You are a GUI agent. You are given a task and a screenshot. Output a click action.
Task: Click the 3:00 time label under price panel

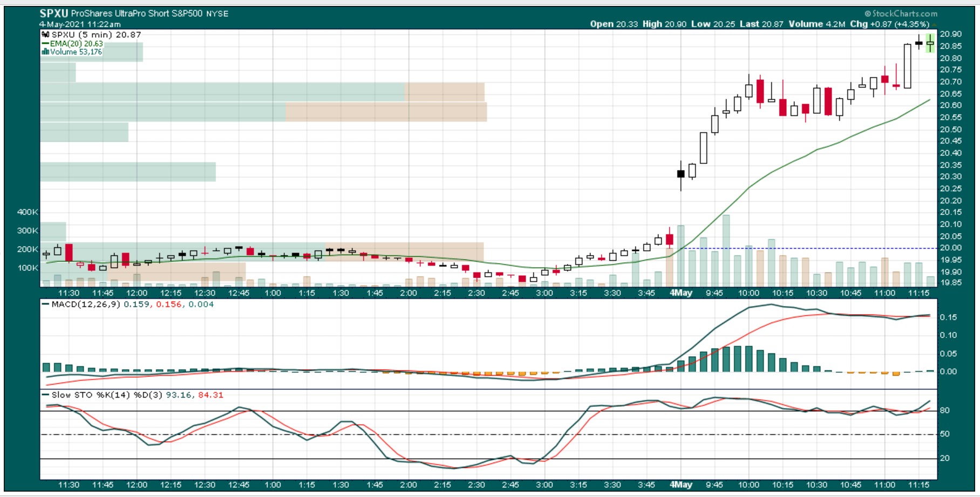(545, 293)
